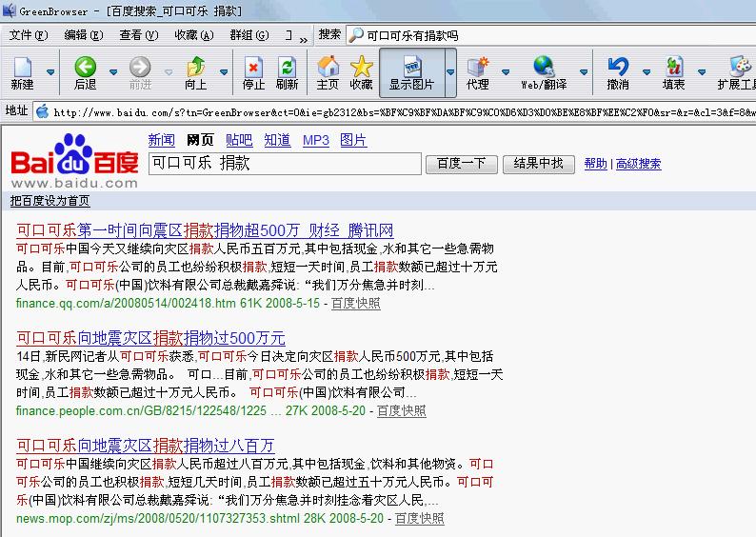Open the Web/翻译 translate tool

[544, 72]
